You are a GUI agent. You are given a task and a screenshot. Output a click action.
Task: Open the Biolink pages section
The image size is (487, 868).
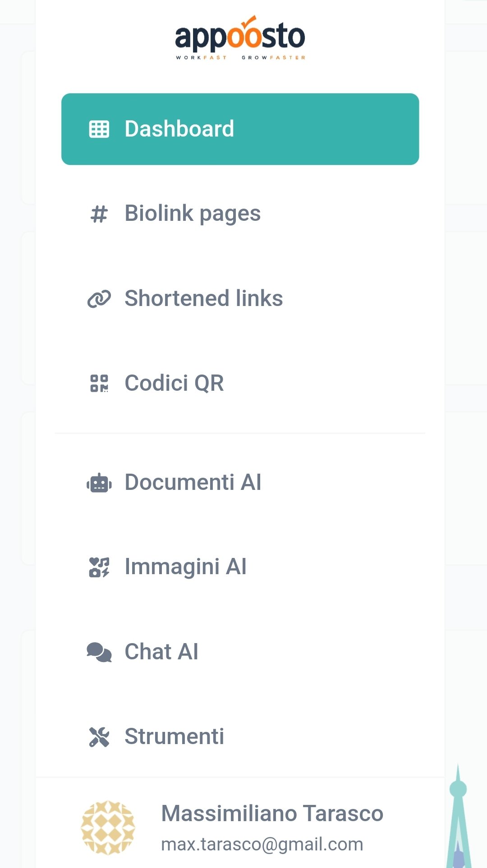[x=193, y=214]
